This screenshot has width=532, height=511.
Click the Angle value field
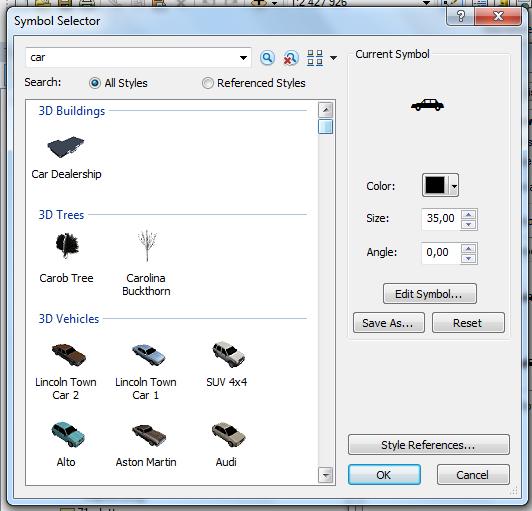441,252
